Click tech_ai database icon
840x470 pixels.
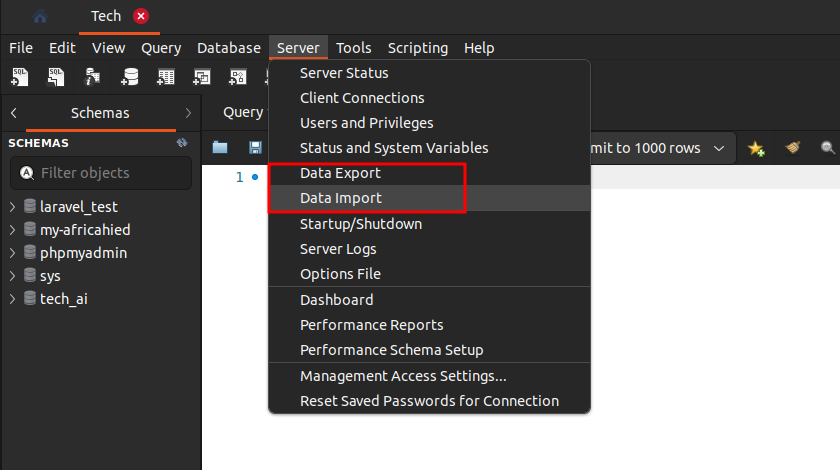(30, 298)
